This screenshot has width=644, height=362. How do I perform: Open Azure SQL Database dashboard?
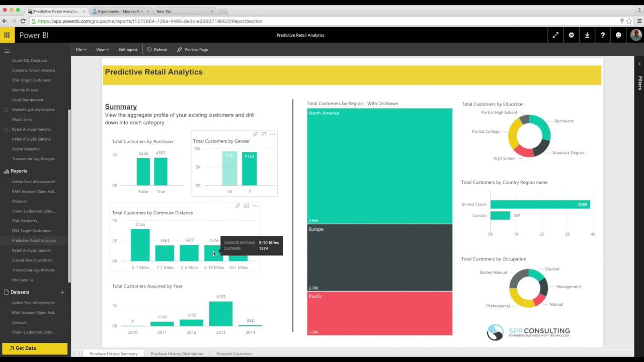[30, 60]
